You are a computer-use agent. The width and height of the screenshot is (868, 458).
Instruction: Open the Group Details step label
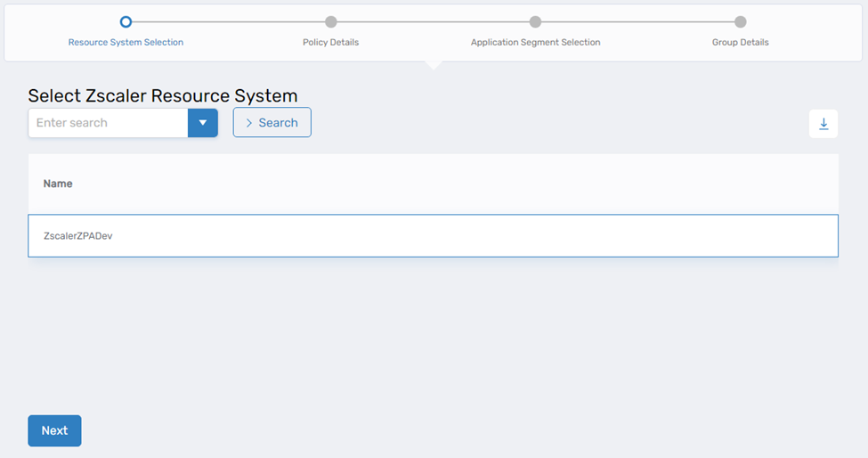click(740, 42)
